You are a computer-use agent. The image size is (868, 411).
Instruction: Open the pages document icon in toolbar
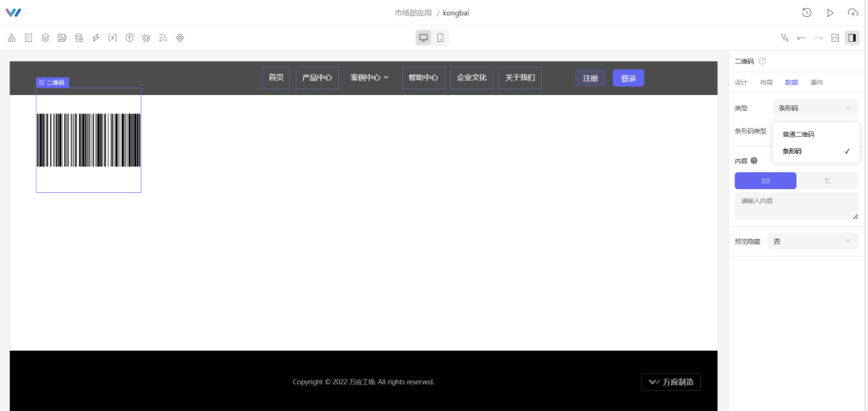[28, 38]
